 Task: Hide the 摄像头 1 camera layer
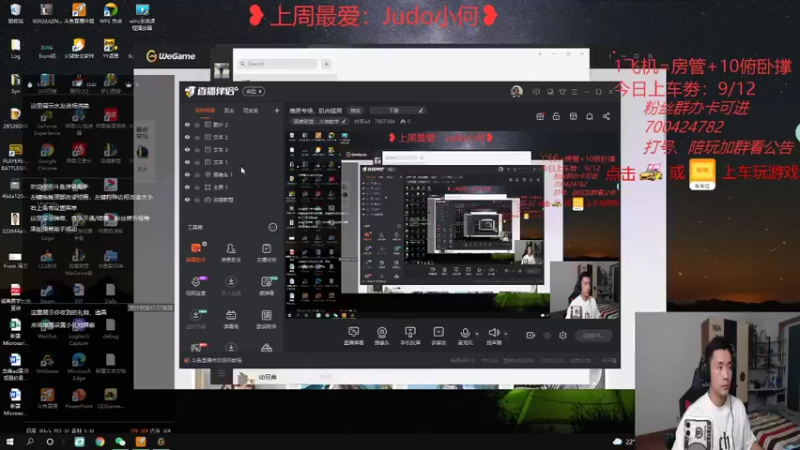[187, 174]
